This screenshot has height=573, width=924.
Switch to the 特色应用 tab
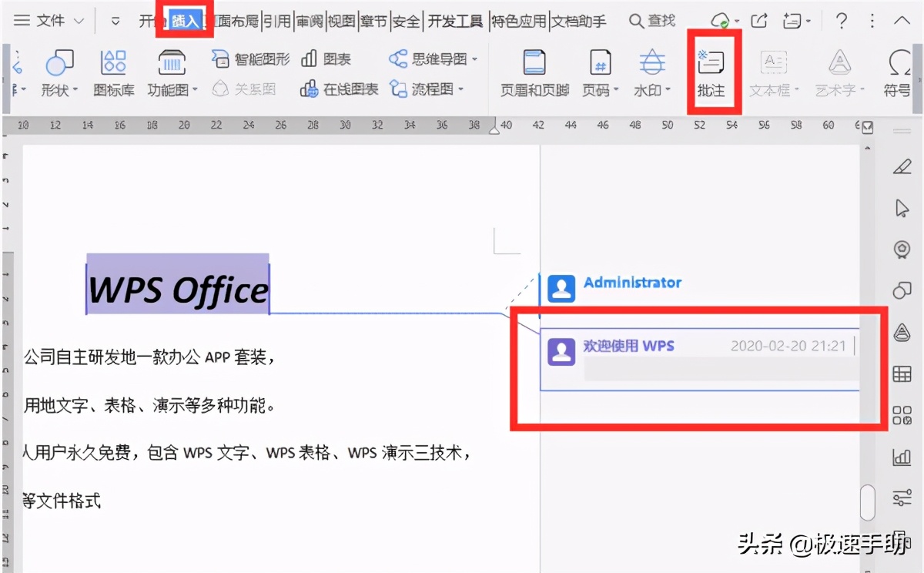click(519, 22)
